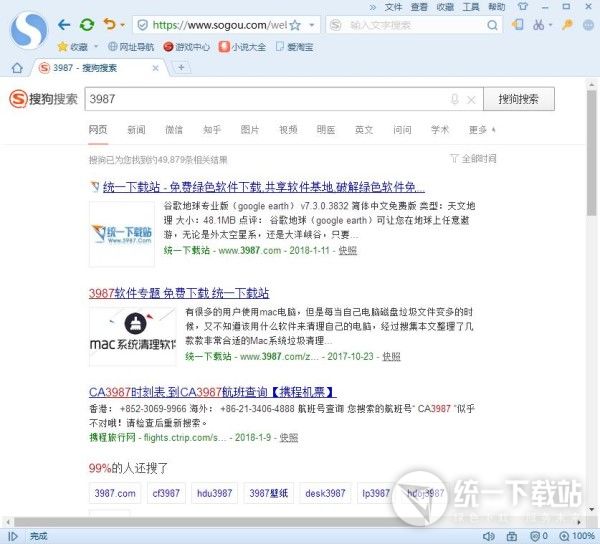Open the 100% zoom control in status bar
The image size is (600, 544).
[x=577, y=536]
